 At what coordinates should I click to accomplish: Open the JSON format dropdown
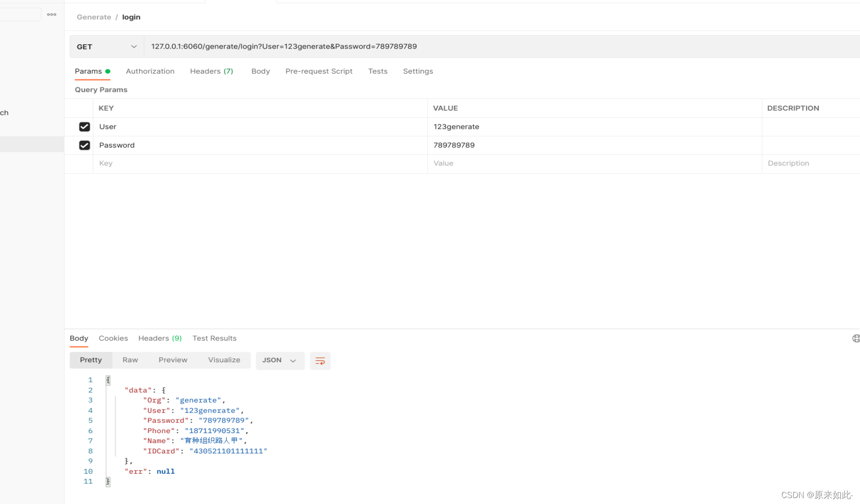[x=280, y=360]
